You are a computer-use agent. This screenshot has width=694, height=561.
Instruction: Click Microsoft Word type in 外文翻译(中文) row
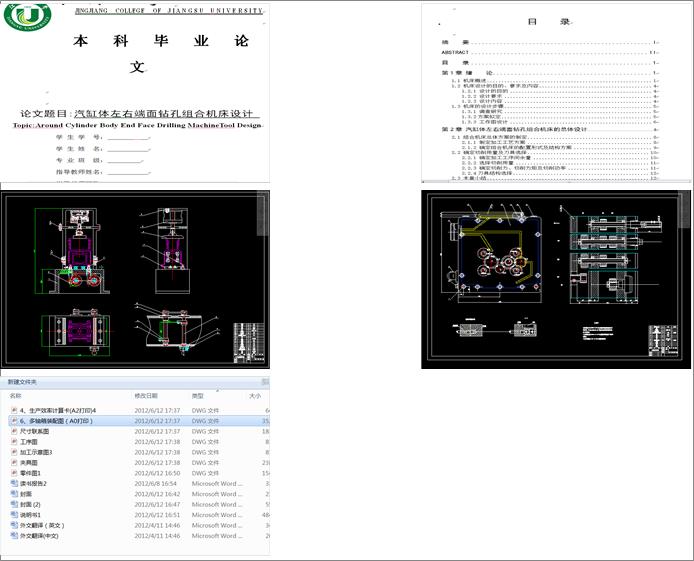(x=217, y=535)
